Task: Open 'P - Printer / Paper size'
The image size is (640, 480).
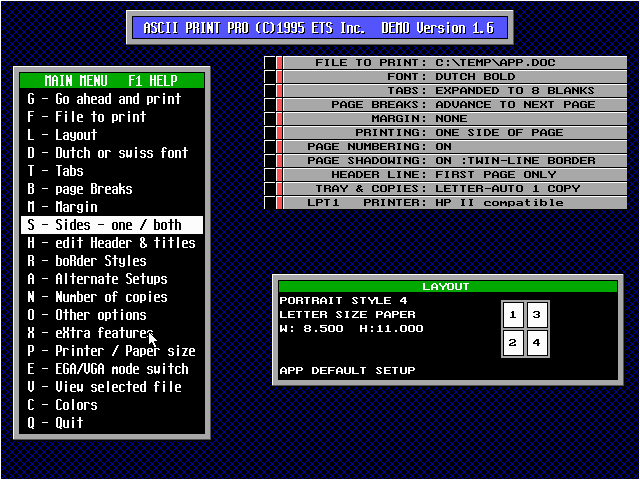Action: (112, 351)
